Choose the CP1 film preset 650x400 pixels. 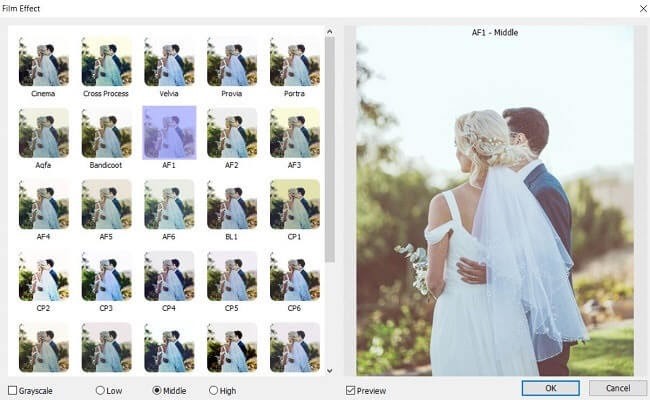coord(294,204)
